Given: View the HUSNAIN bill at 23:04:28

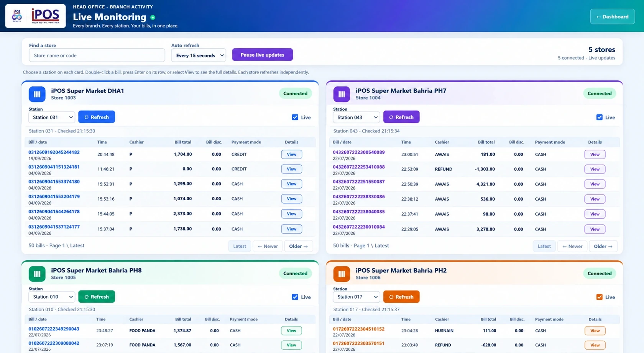Looking at the screenshot, I should (x=595, y=330).
